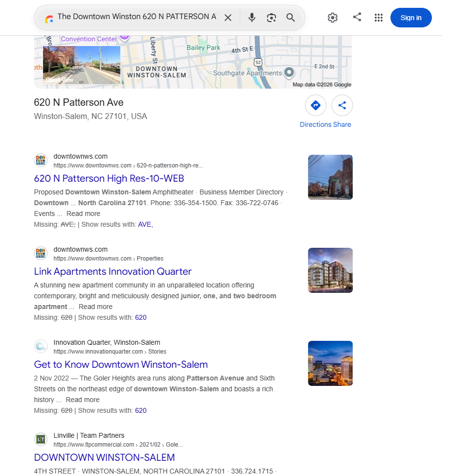Open Link Apartments Innovation Quarter result
This screenshot has width=453, height=476.
pos(113,271)
